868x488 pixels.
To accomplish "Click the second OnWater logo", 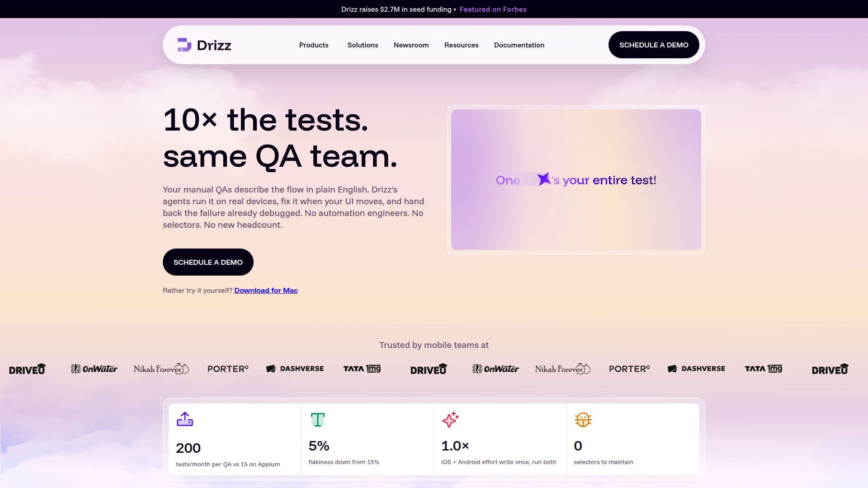I will tap(495, 369).
